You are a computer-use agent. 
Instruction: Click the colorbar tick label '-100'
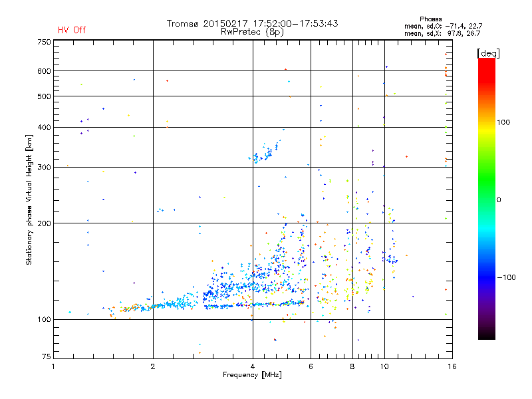pos(506,277)
